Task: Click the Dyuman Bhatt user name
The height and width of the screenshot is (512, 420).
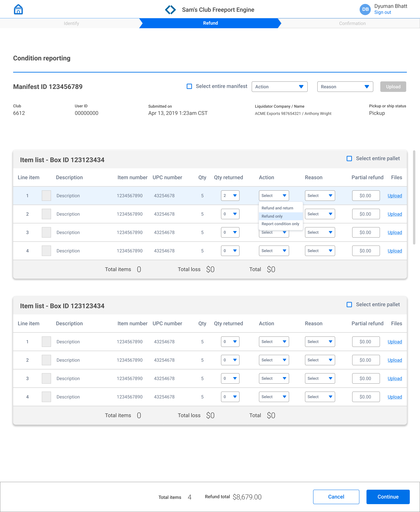Action: (x=390, y=6)
